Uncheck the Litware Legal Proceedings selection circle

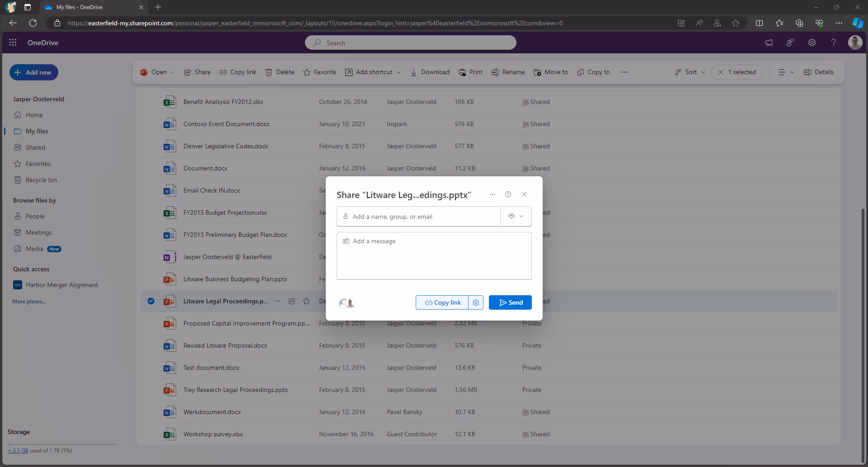151,301
